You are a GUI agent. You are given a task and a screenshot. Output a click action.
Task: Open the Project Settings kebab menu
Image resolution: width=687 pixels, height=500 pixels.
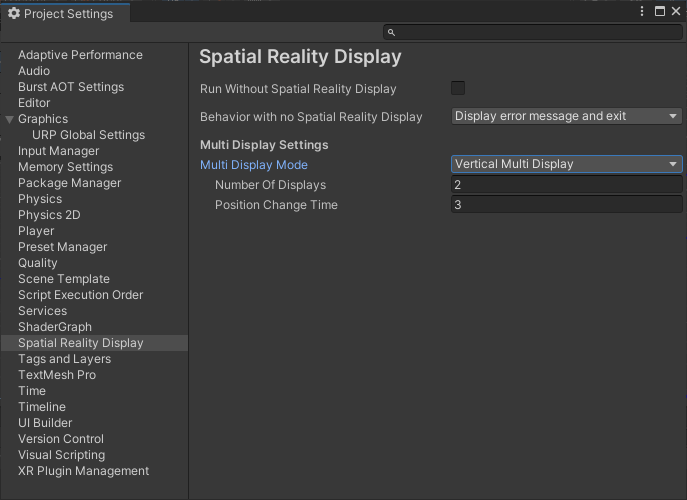[x=642, y=11]
